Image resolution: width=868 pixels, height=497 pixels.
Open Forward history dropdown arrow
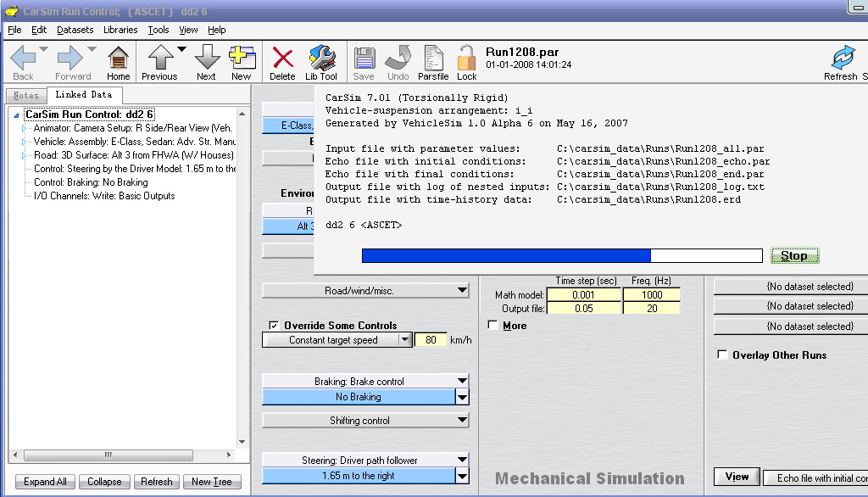click(92, 49)
